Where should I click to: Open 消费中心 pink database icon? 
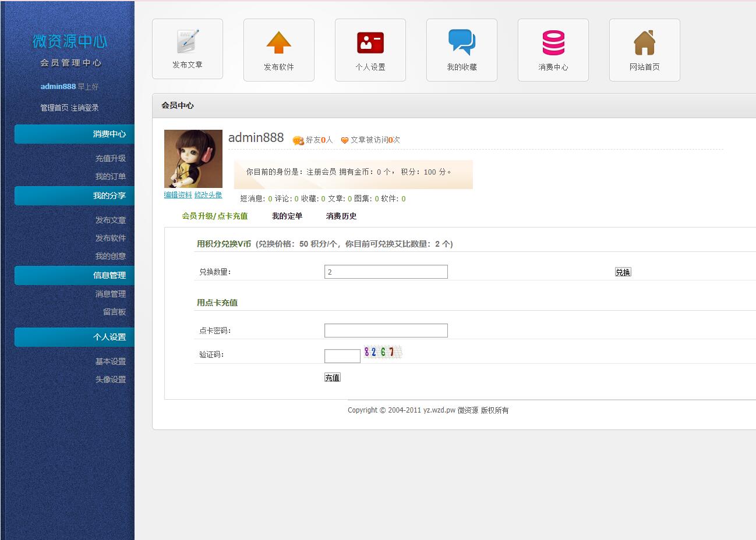point(553,43)
